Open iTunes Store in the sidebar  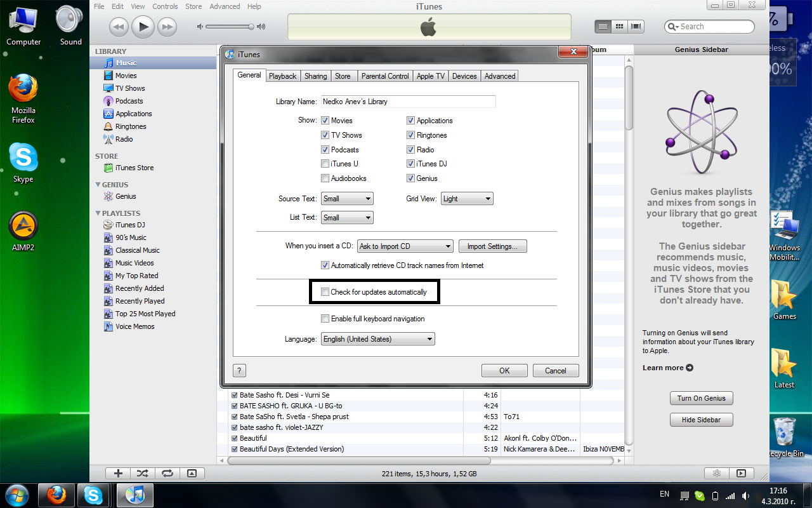[x=134, y=168]
